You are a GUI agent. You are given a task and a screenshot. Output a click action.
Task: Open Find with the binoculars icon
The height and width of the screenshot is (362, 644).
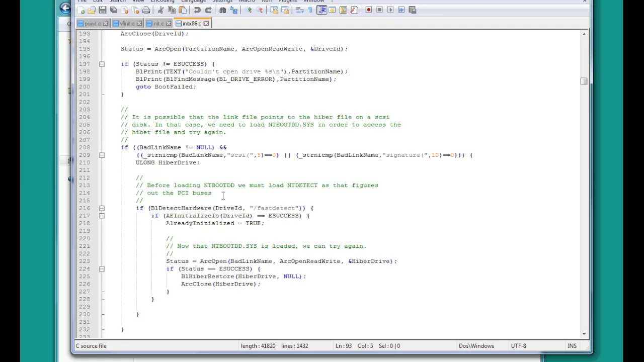[223, 10]
